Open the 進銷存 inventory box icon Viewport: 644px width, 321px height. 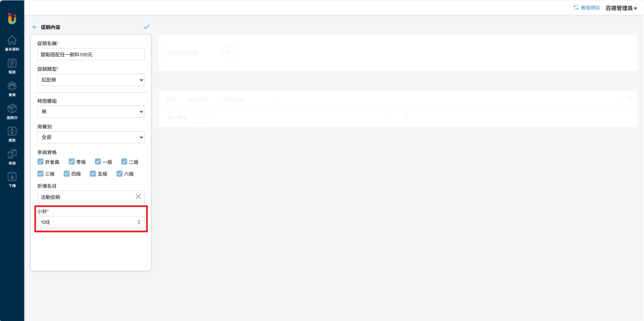12,108
